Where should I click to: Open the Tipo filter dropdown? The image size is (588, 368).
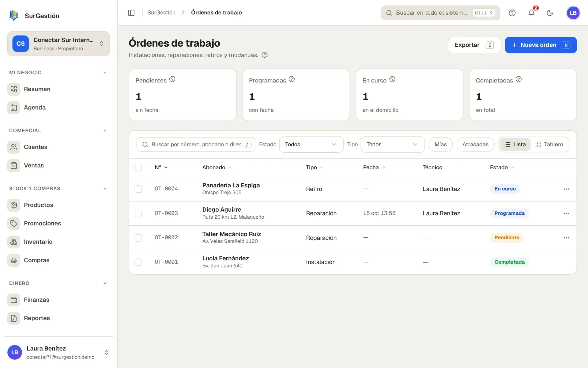tap(393, 144)
